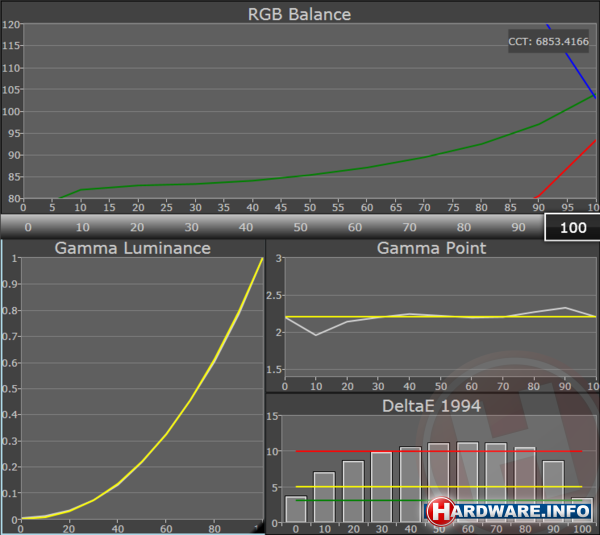Select the 30 grayscale level step
The height and width of the screenshot is (535, 600).
coord(190,227)
